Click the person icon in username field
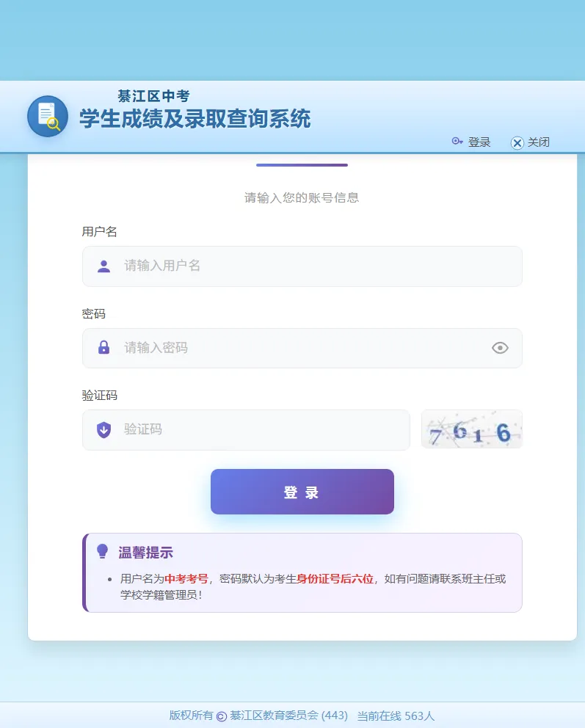Viewport: 585px width, 728px height. tap(104, 266)
